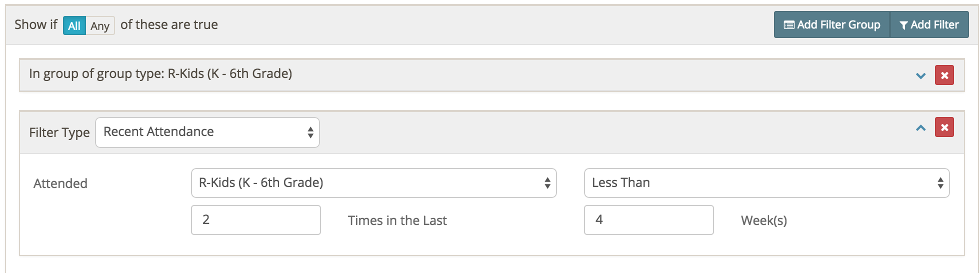Expand the group type filter chevron

pos(920,76)
